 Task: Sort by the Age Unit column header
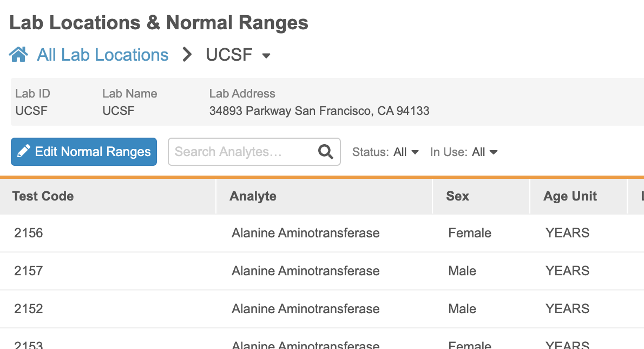point(570,196)
